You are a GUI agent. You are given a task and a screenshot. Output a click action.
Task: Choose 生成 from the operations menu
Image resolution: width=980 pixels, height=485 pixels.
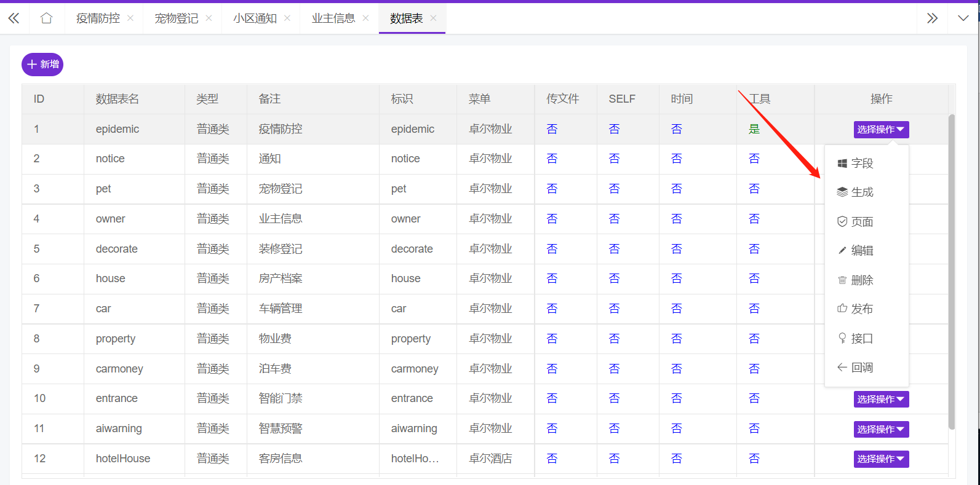866,192
